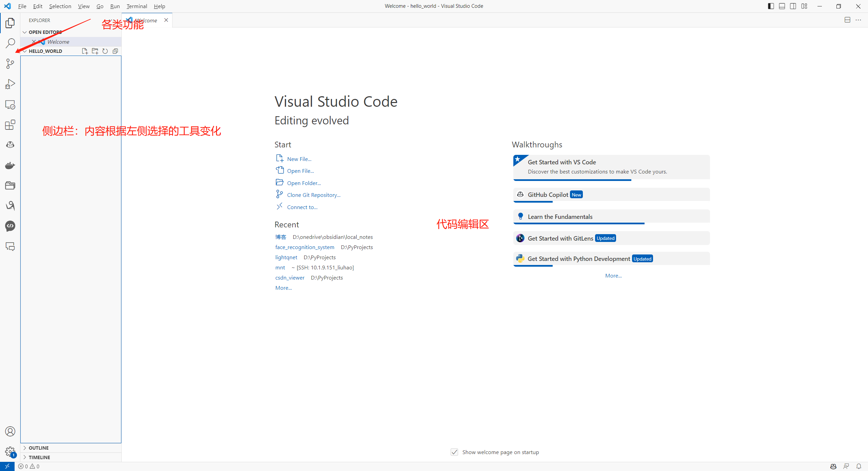
Task: Refresh the HELLO_WORLD explorer
Action: point(105,51)
